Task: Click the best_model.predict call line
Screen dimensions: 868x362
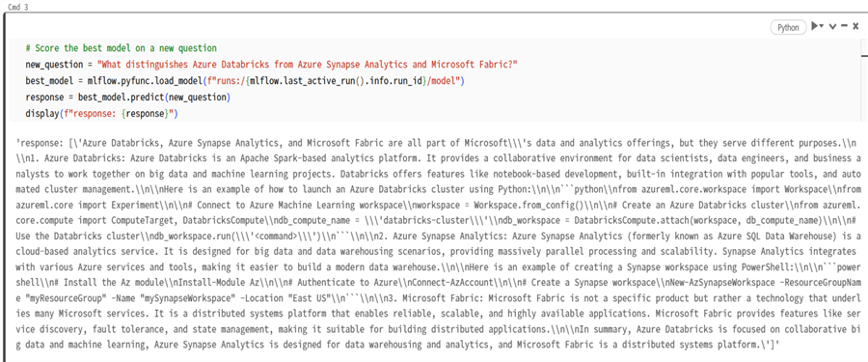Action: [x=127, y=97]
